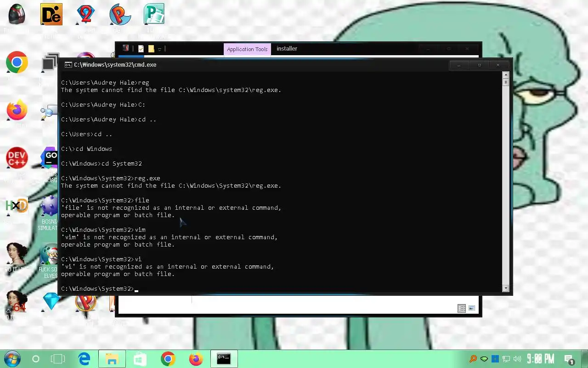Expand the Customize Quick Access Toolbar arrow

[159, 49]
